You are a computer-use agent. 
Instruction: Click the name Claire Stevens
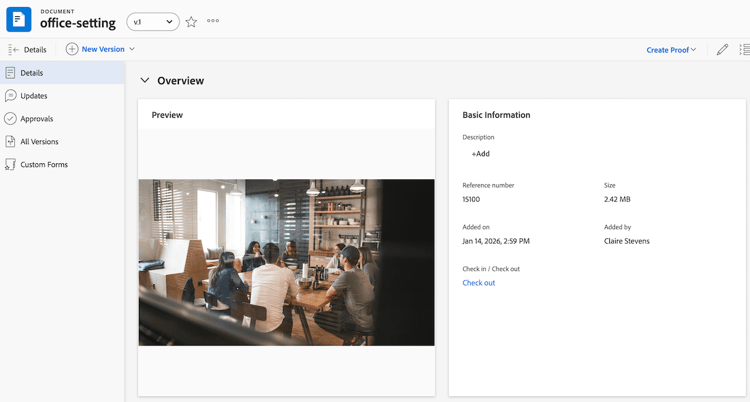point(627,241)
